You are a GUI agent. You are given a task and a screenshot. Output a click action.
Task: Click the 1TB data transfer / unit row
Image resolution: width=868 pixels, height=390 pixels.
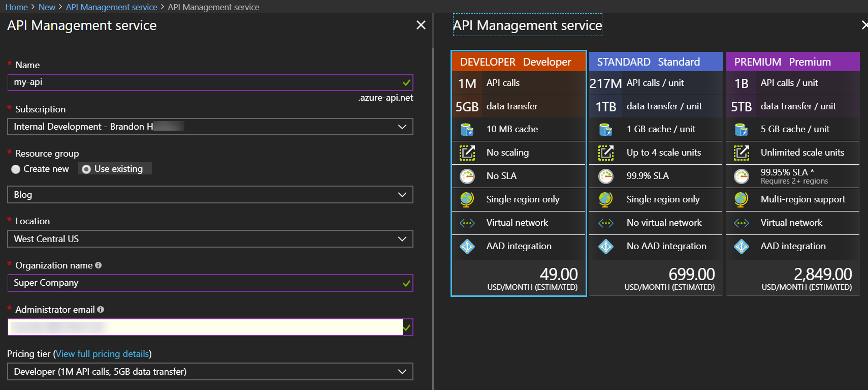[x=656, y=106]
